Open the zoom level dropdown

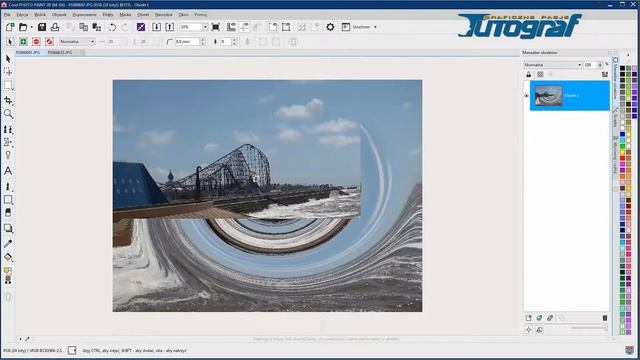(x=205, y=27)
